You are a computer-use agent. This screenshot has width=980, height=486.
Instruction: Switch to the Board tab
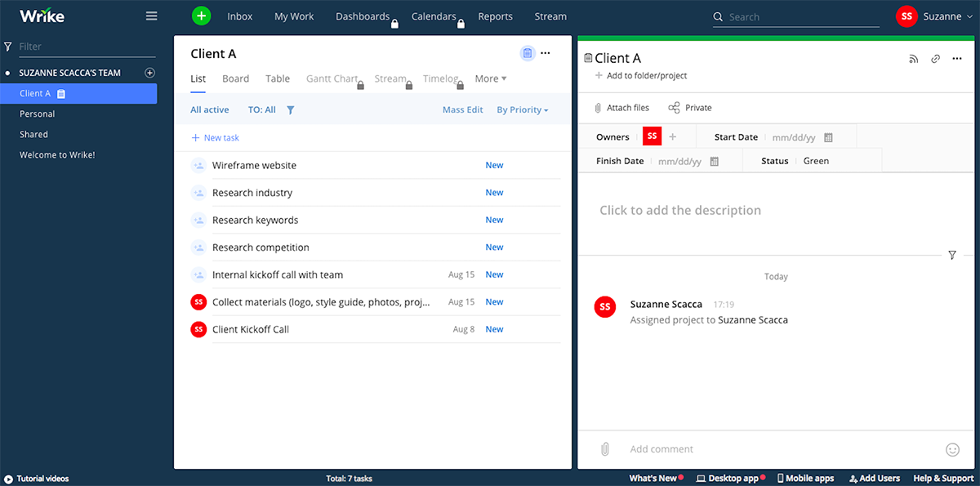coord(235,79)
